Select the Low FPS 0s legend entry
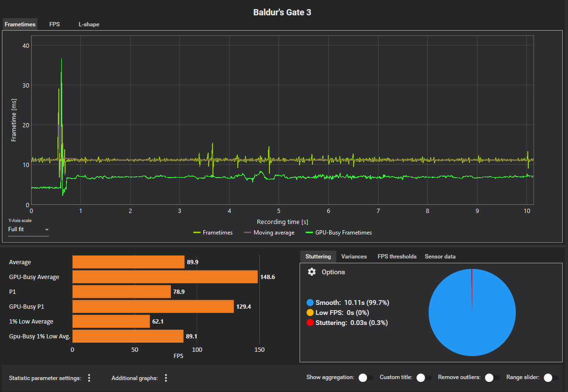Screen dimensions: 568x392 [338, 313]
